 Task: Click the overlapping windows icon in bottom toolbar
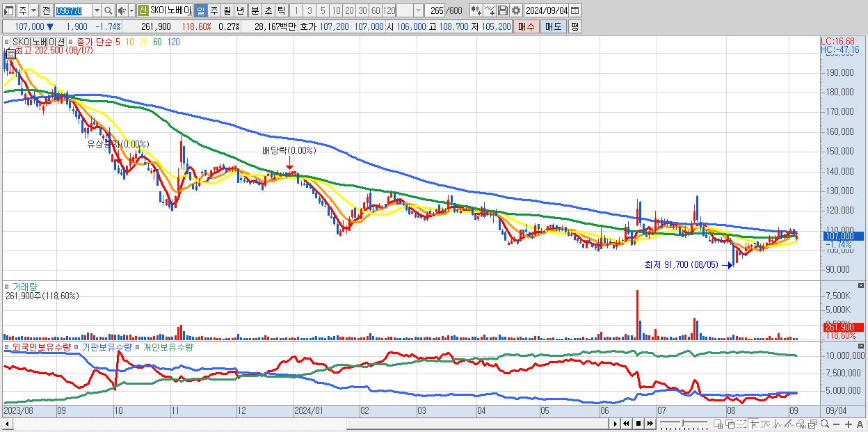730,424
